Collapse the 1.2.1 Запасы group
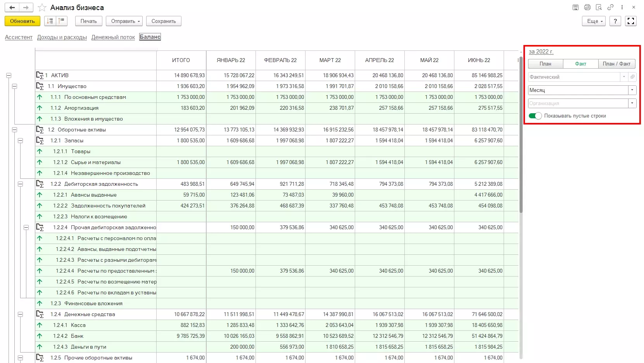Screen dimensions: 644x363 coord(20,140)
